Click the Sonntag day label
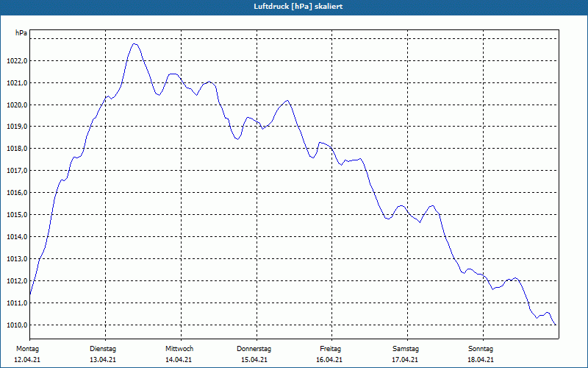 coord(481,349)
